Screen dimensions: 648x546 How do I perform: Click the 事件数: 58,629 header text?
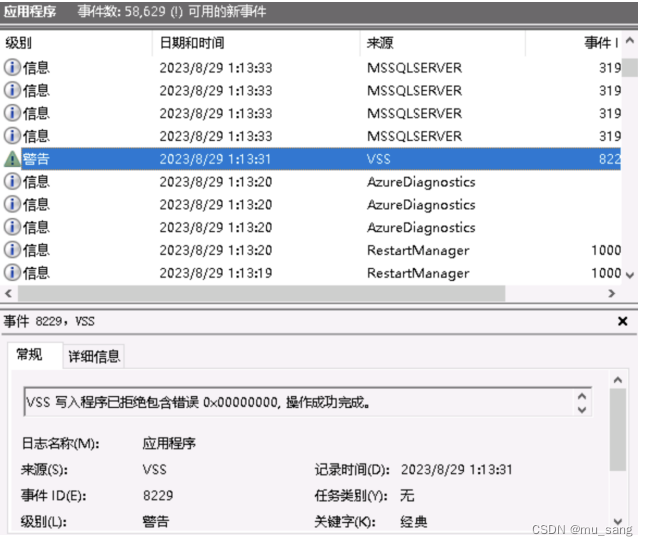point(172,11)
